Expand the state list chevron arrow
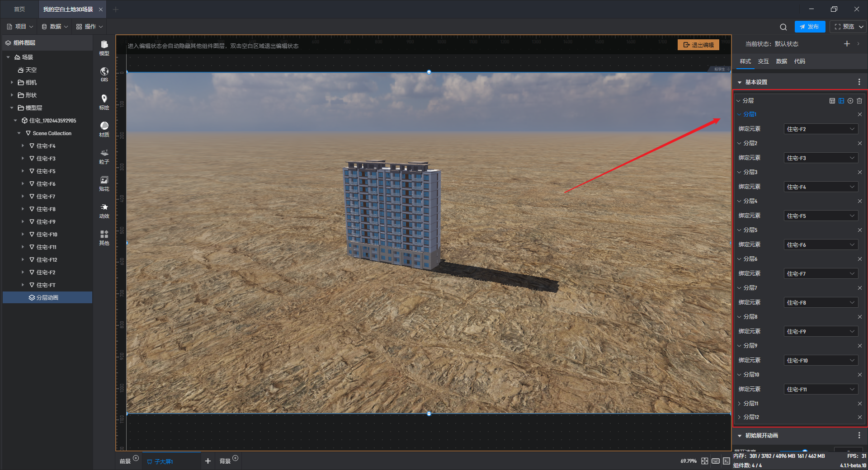Screen dimensions: 868x470 (x=859, y=44)
